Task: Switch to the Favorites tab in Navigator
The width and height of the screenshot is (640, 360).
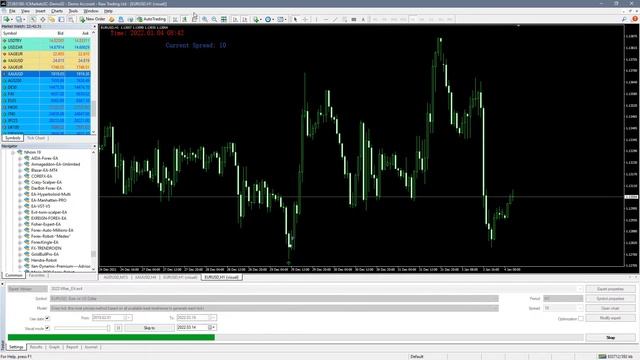Action: [37, 276]
